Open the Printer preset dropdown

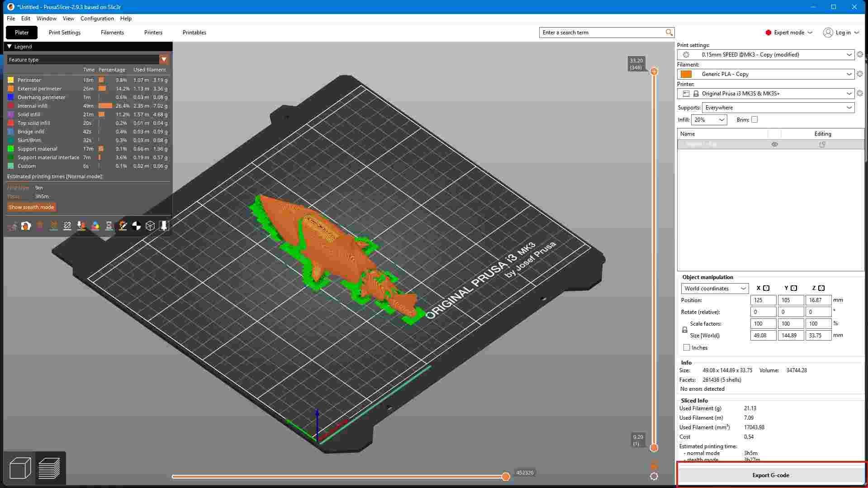tap(766, 94)
